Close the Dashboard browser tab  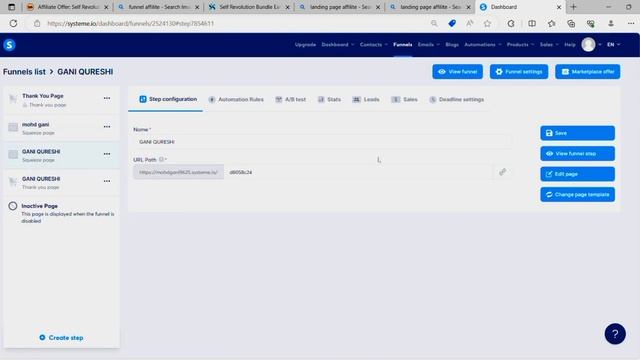[559, 7]
